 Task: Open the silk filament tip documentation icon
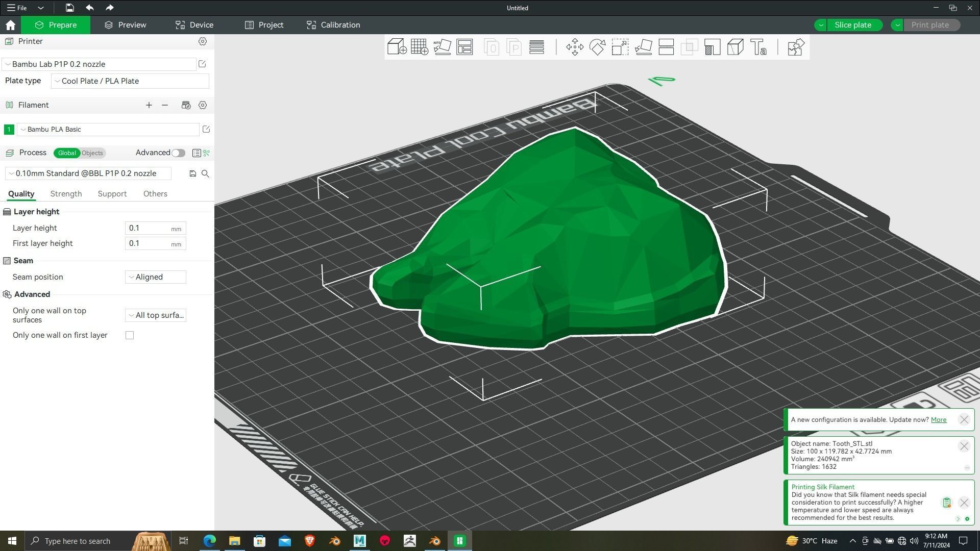pos(946,503)
